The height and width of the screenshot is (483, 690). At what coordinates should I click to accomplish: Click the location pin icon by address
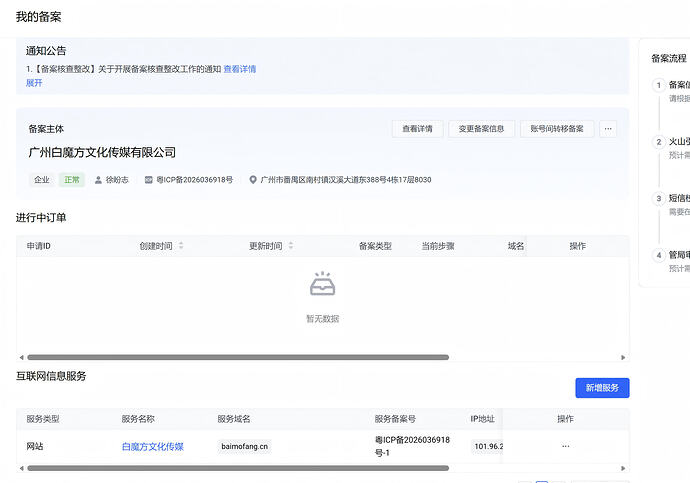pos(253,179)
